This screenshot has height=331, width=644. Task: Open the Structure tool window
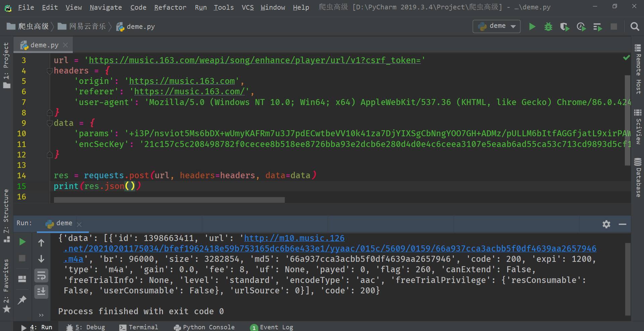[6, 216]
